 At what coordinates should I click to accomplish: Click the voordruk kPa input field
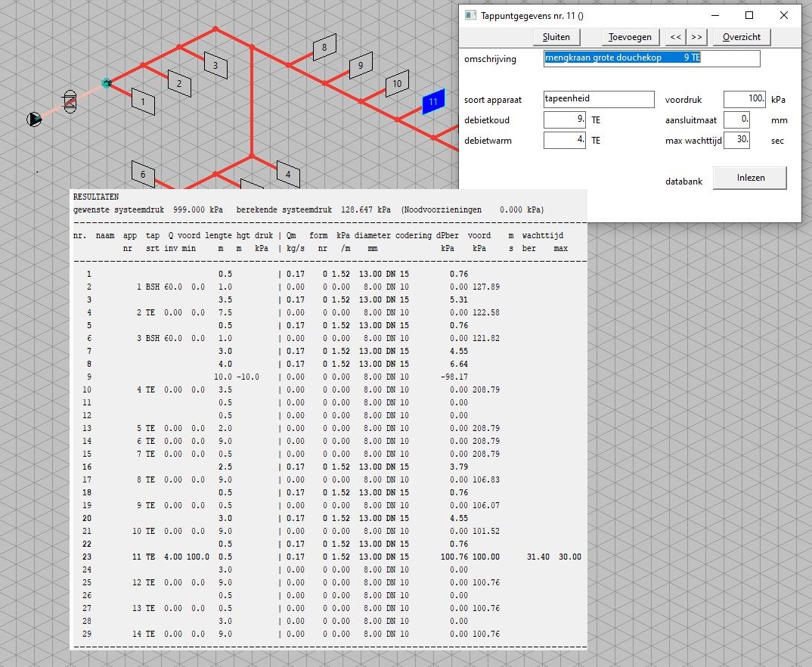tap(744, 99)
